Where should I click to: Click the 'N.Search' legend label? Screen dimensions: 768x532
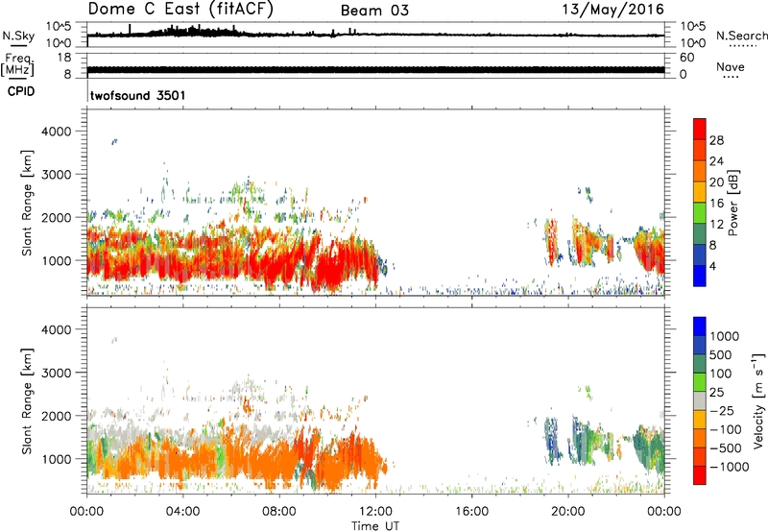pos(741,36)
